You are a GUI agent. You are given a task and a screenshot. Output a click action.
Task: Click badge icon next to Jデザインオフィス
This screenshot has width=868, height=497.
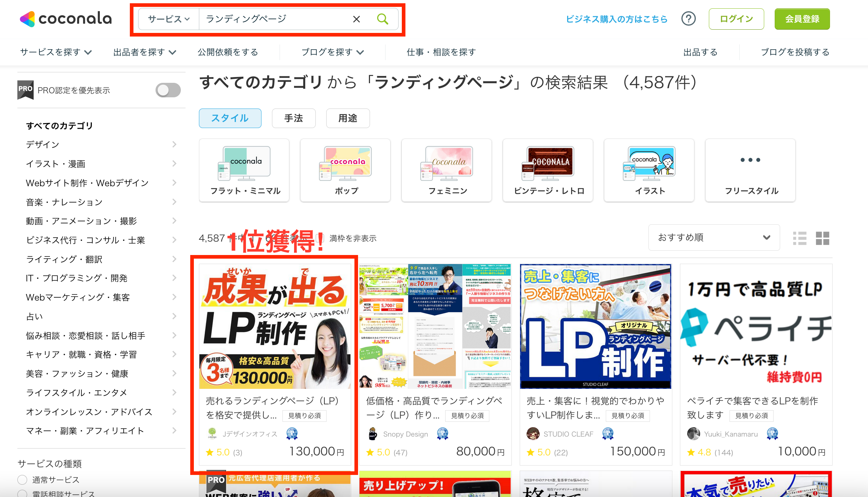[x=292, y=433]
